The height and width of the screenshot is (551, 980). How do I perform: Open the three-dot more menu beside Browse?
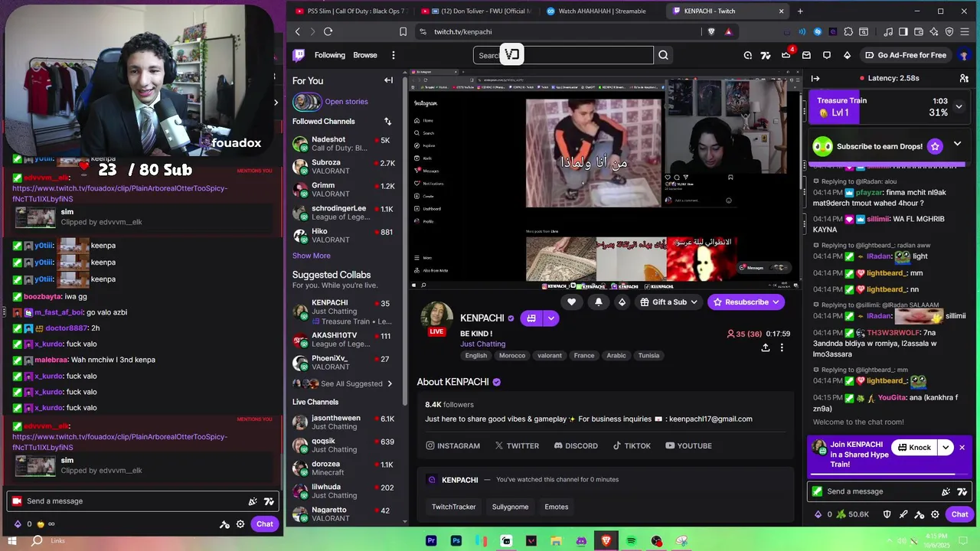(394, 55)
